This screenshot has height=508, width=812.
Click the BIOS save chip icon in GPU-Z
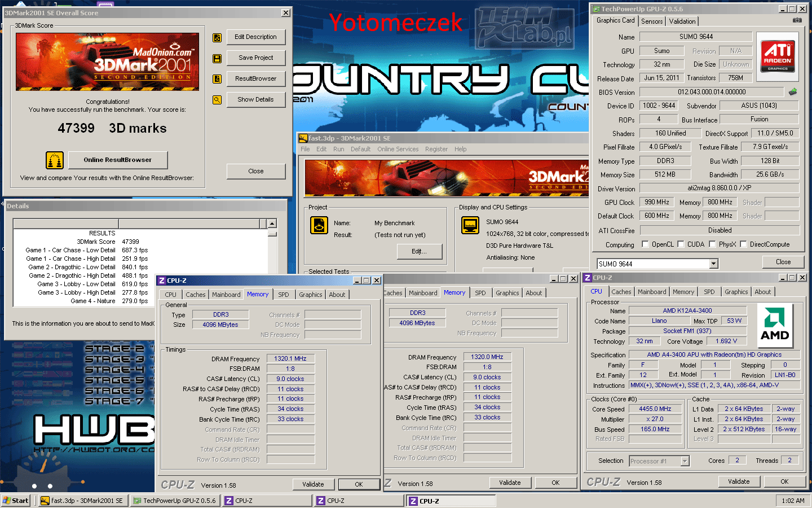click(793, 91)
